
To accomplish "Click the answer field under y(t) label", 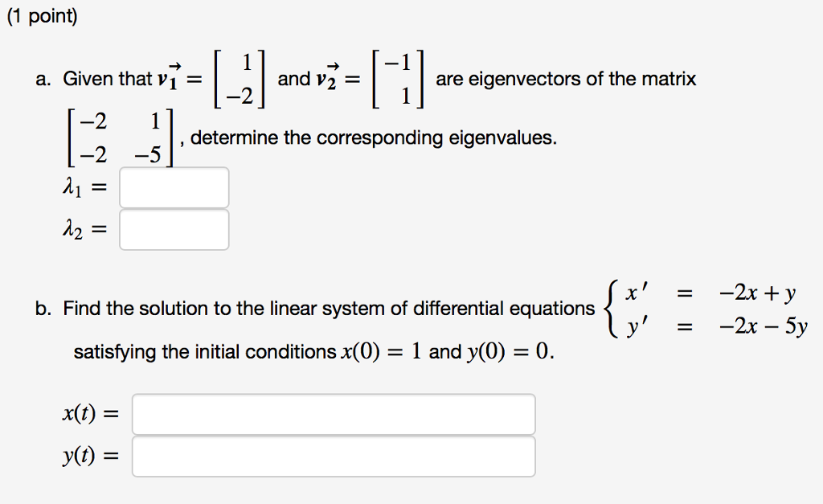I will 334,455.
